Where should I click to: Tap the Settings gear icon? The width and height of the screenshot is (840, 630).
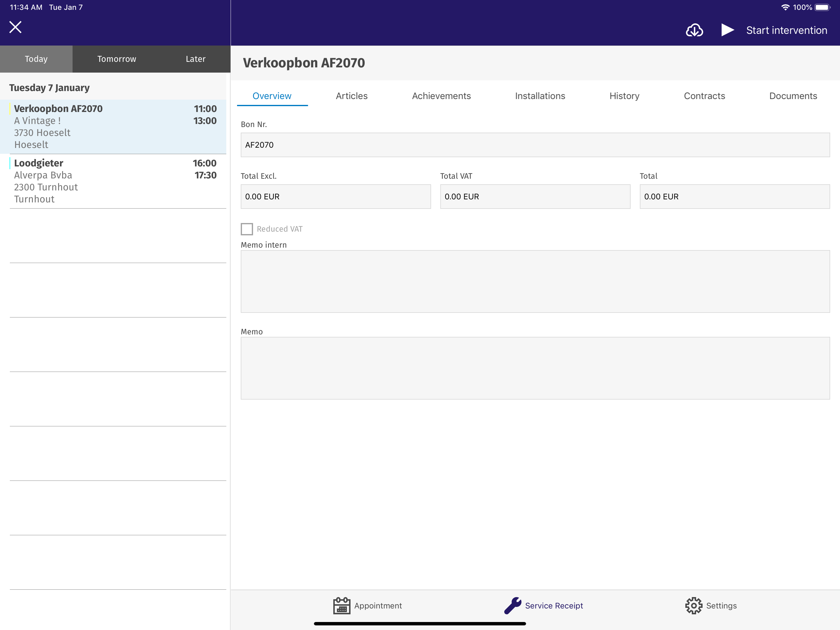pyautogui.click(x=694, y=606)
